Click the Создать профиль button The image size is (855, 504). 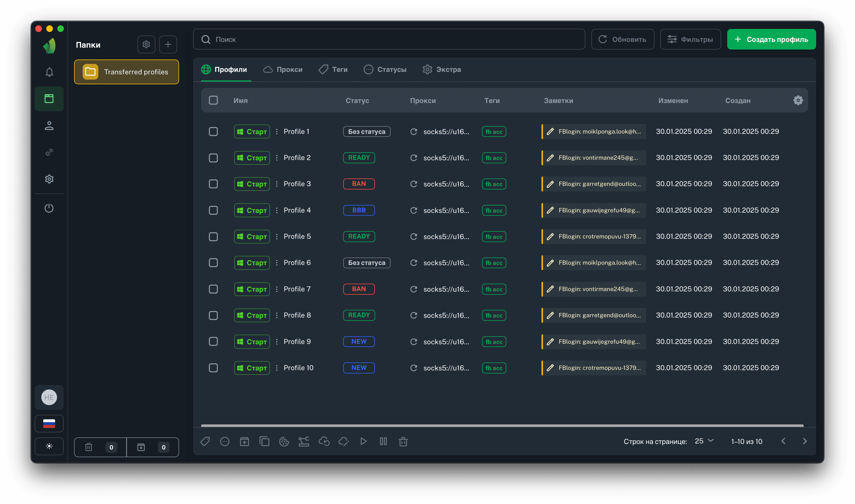click(x=771, y=39)
